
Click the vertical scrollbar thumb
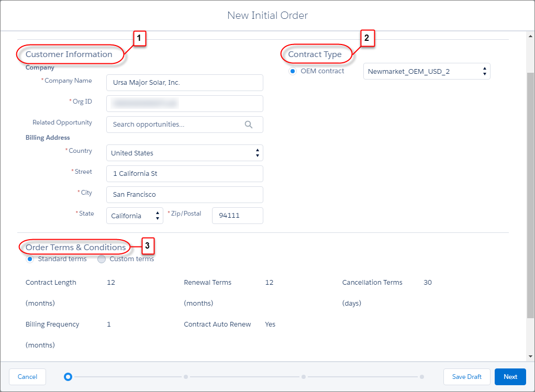tap(530, 195)
